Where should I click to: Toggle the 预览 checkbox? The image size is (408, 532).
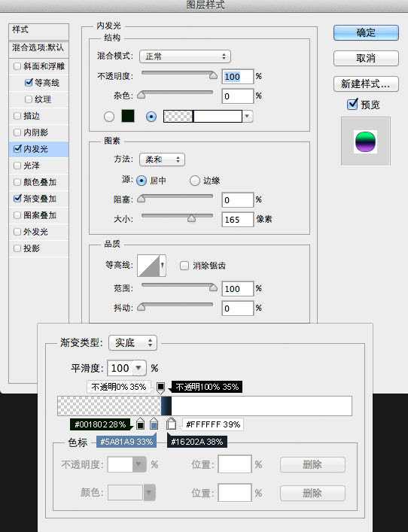(x=352, y=104)
